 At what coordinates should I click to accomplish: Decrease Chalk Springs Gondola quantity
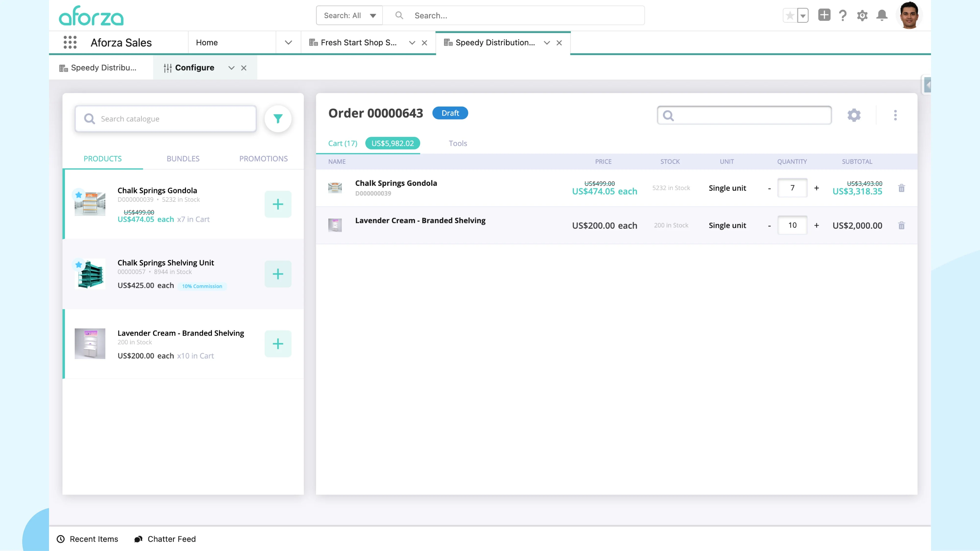769,188
